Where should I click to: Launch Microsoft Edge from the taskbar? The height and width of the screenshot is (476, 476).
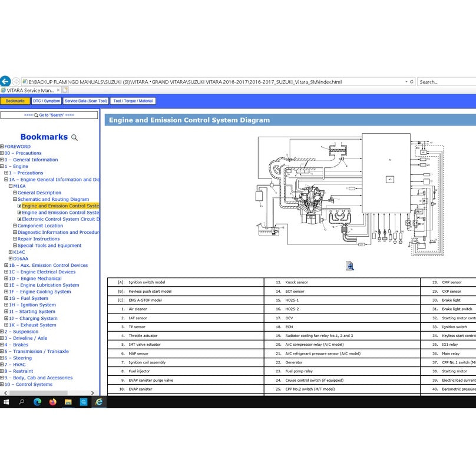coord(37,402)
